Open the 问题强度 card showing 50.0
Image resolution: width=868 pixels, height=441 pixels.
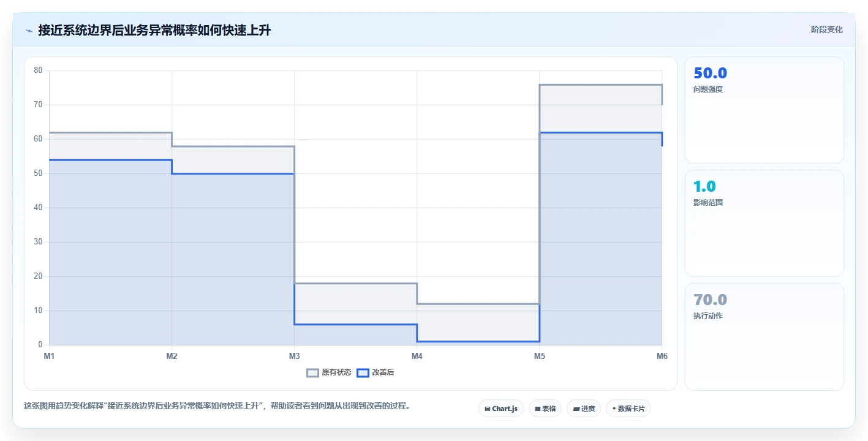[764, 110]
